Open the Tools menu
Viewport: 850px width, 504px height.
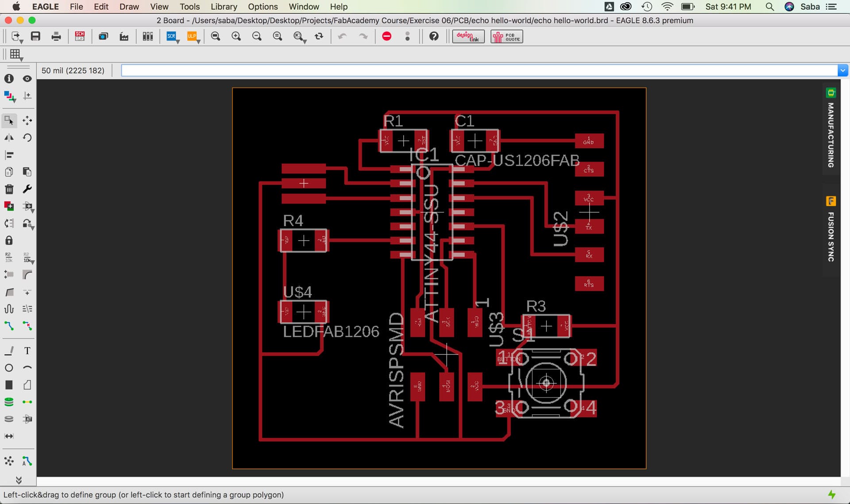click(x=189, y=7)
